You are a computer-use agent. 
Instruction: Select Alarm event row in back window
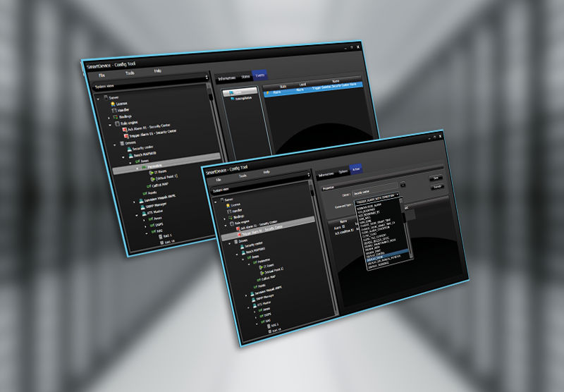[x=314, y=90]
